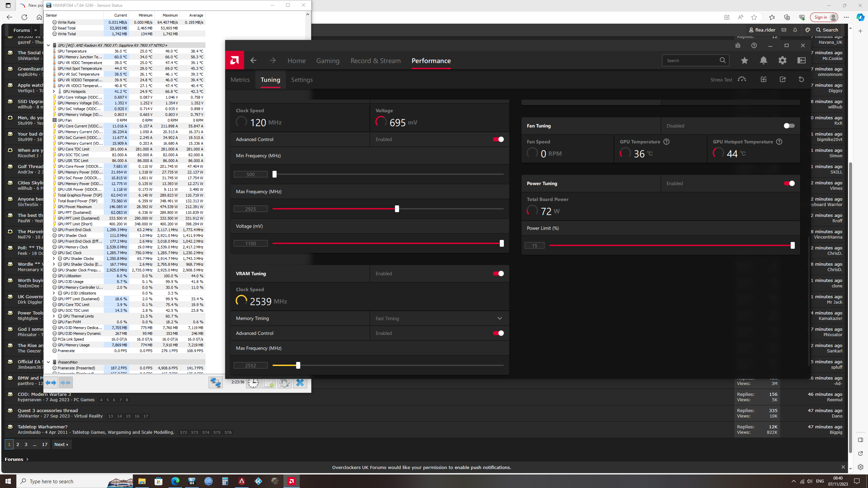Click the GPU Hotspot Temperature info icon
Viewport: 868px width, 488px height.
tap(779, 142)
